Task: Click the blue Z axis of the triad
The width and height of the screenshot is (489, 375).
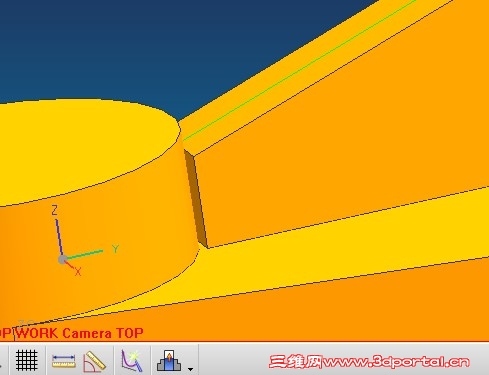Action: click(59, 238)
